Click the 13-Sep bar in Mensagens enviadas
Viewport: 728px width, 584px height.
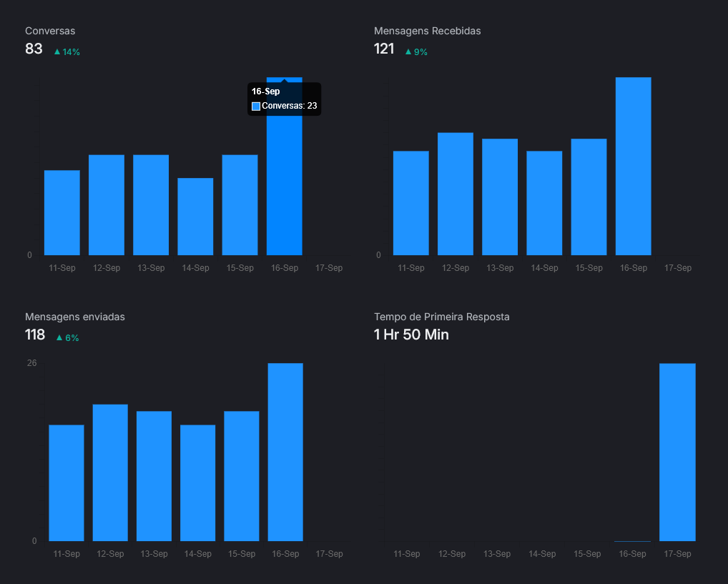154,476
